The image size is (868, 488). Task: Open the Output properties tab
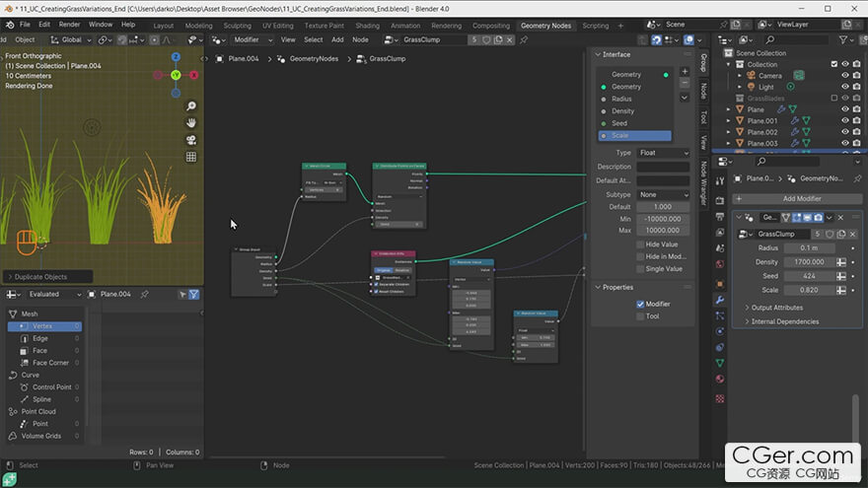[x=720, y=216]
